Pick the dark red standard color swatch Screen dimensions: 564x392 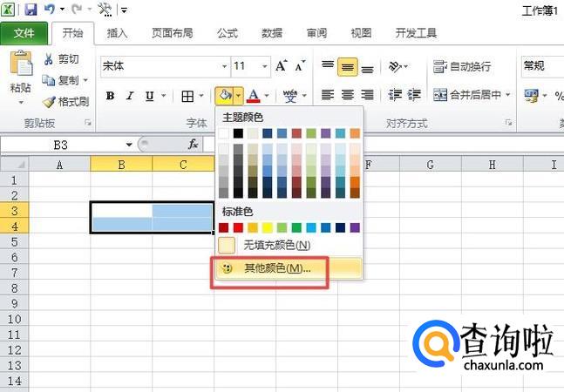coord(223,228)
